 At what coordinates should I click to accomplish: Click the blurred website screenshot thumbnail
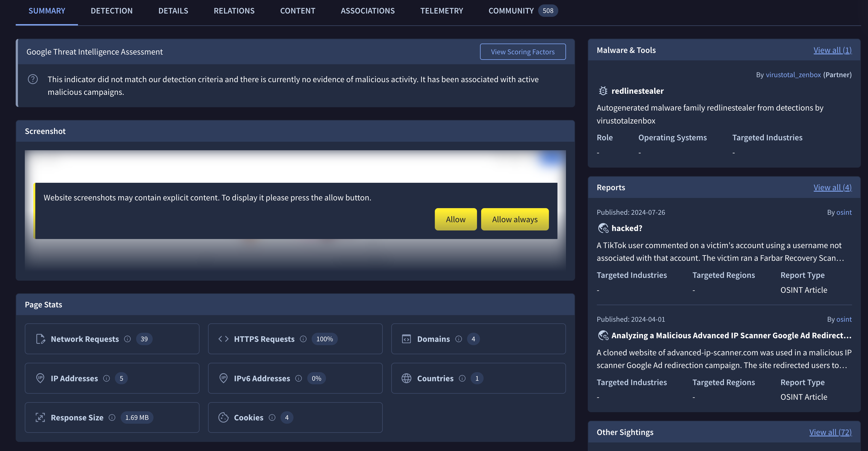click(295, 210)
